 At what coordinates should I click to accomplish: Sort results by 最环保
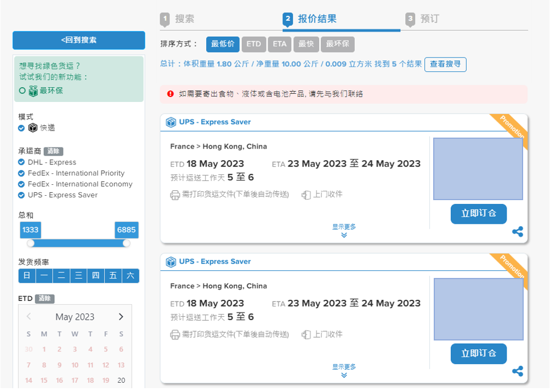click(337, 44)
